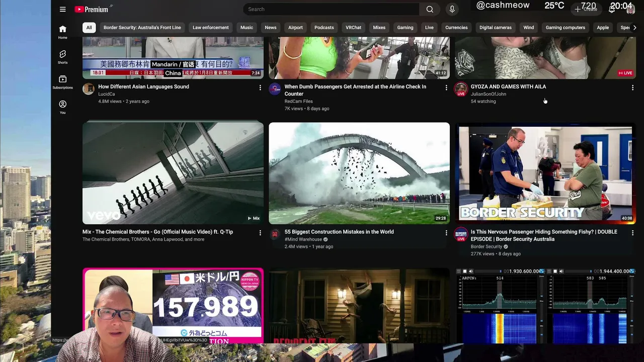Screen dimensions: 644x362
Task: Select the VRChat chip
Action: coord(353,28)
